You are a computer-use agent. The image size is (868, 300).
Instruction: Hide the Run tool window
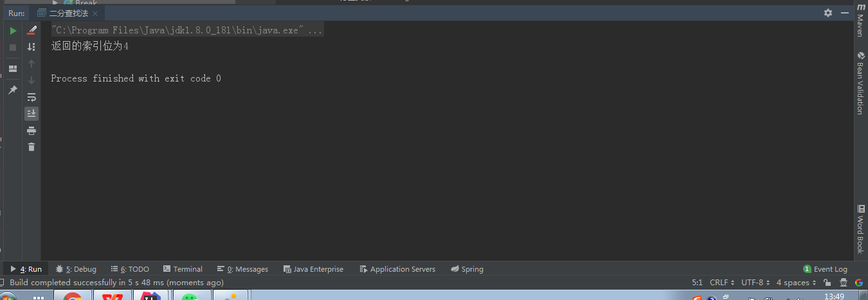(x=844, y=13)
